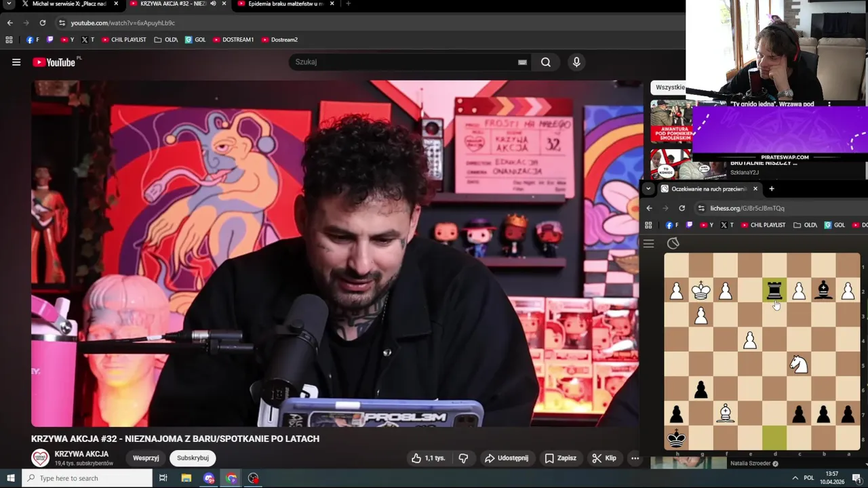Screen dimensions: 868x488
Task: Open the Dostream2 bookmark
Action: (x=279, y=40)
